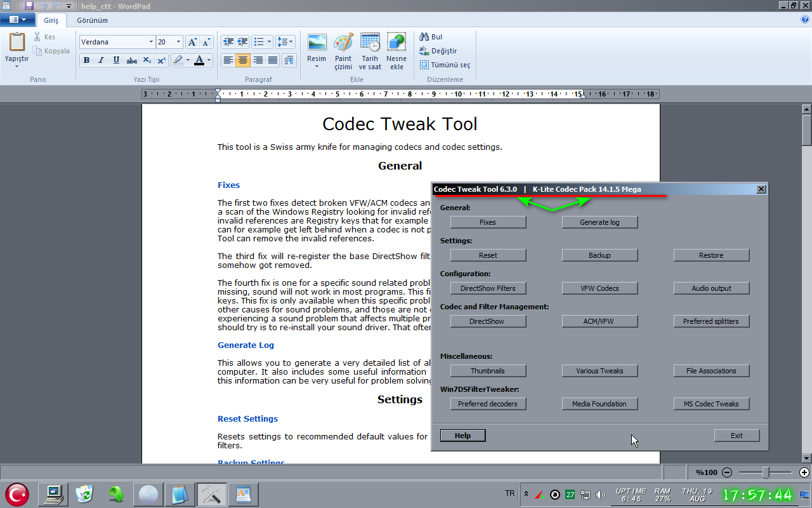
Task: Align text to the right
Action: tap(258, 60)
